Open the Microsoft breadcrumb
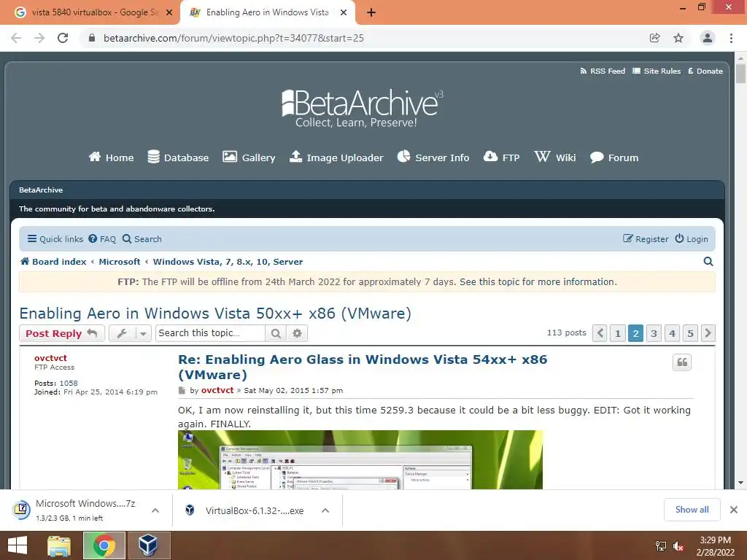Image resolution: width=747 pixels, height=560 pixels. click(120, 262)
